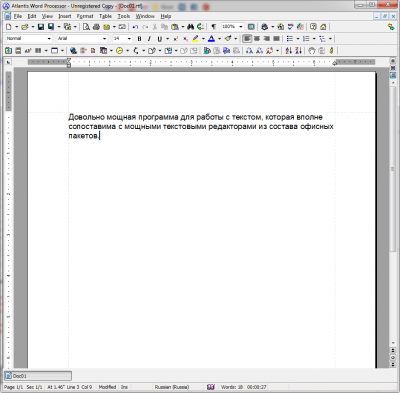
Task: Toggle display of paragraph marks
Action: (x=214, y=27)
